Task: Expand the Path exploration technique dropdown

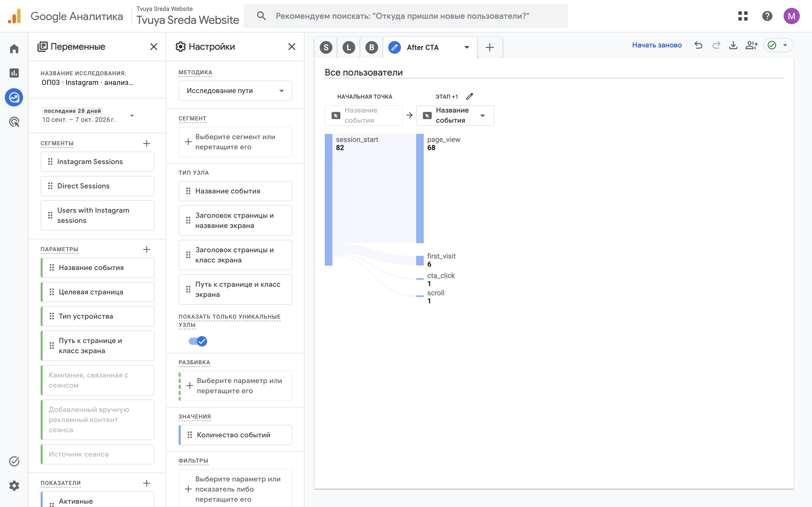Action: point(235,90)
